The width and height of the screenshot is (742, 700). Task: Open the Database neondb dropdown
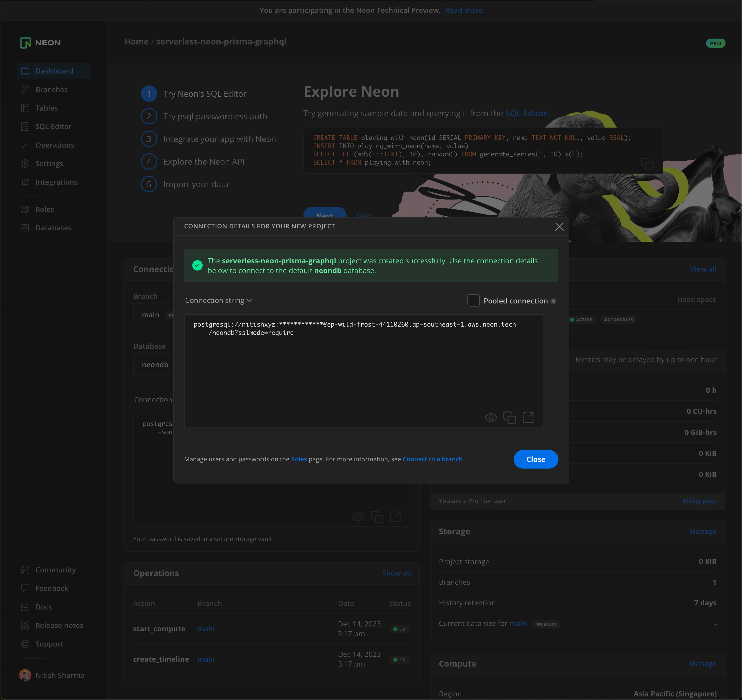154,365
